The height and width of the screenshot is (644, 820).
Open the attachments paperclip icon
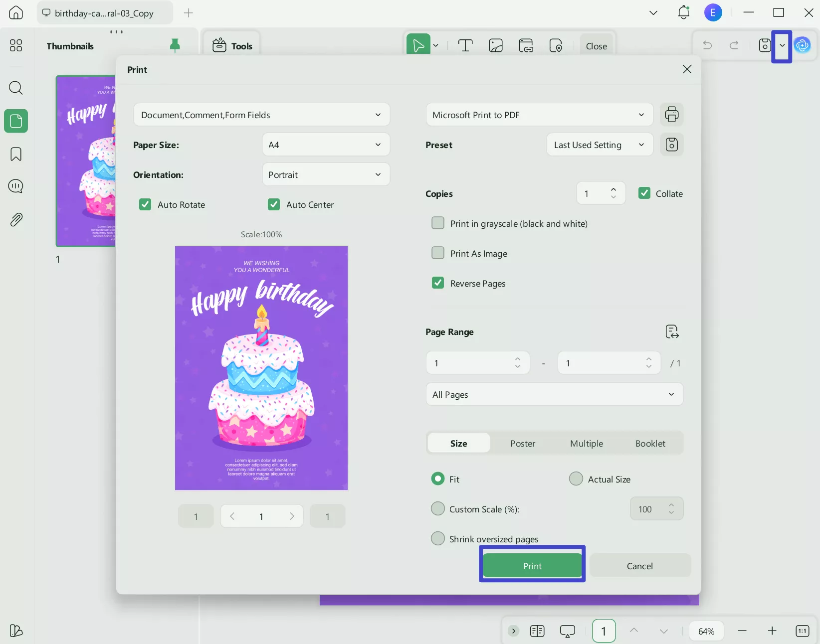click(x=16, y=220)
